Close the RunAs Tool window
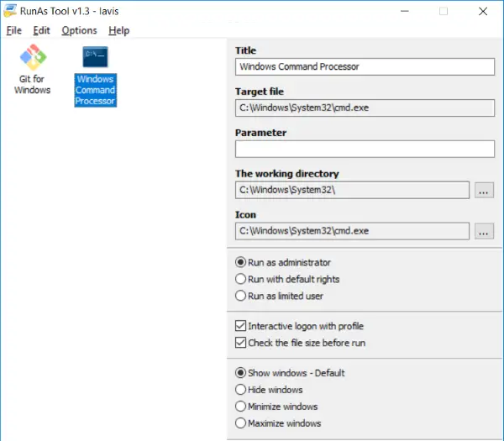Screen dimensions: 504x441 click(483, 11)
